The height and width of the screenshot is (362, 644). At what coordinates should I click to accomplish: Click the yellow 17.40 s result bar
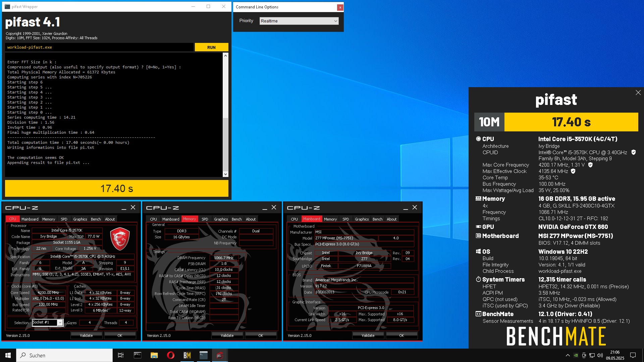click(x=117, y=188)
